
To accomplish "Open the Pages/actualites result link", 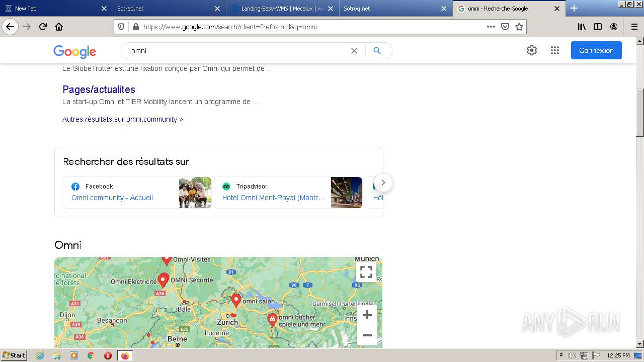I will (99, 89).
